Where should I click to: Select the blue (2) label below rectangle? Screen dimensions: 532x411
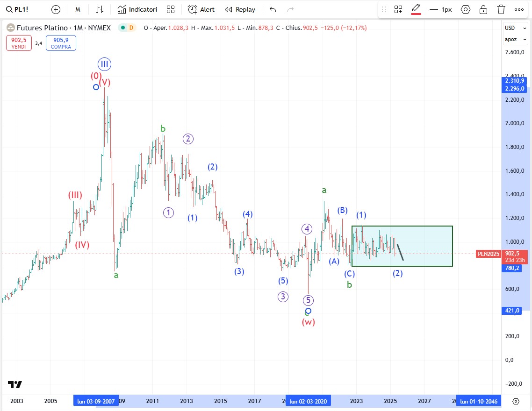[398, 273]
